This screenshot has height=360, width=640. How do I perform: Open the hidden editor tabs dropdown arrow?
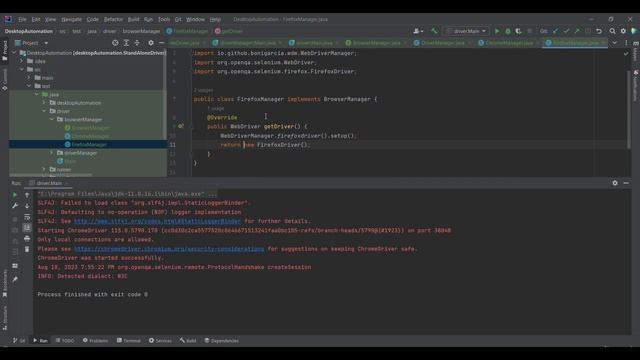615,43
